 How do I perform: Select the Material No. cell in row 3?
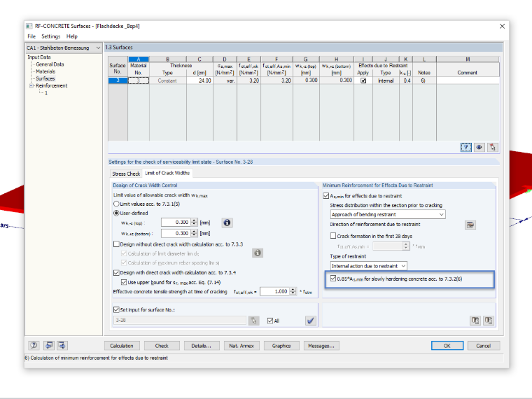click(139, 80)
